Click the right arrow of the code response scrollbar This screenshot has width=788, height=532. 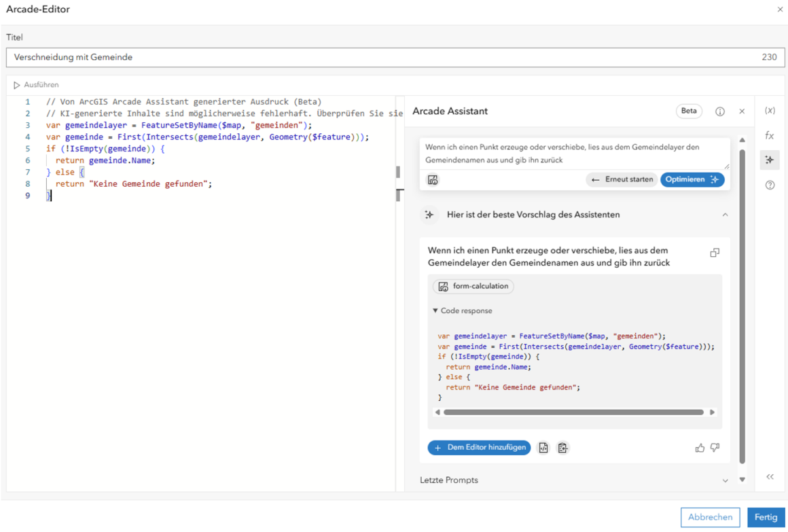pos(712,412)
